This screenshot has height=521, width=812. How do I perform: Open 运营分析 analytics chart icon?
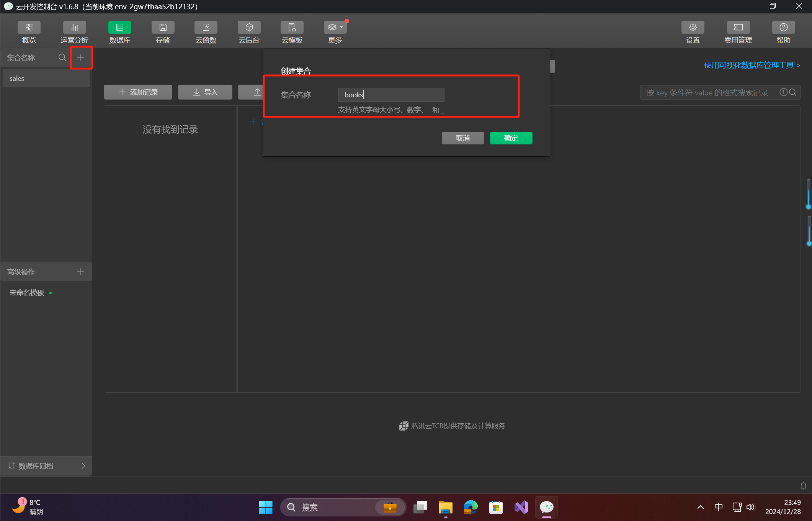pos(74,28)
